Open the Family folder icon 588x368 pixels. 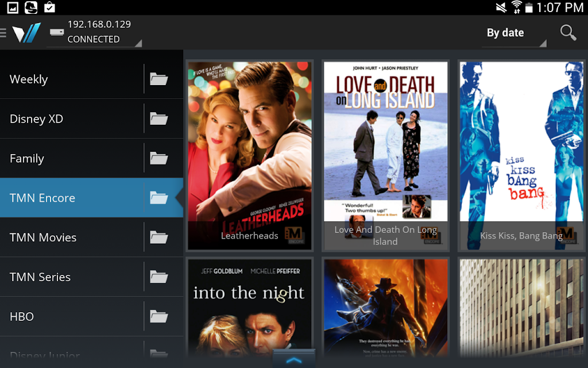[x=158, y=158]
